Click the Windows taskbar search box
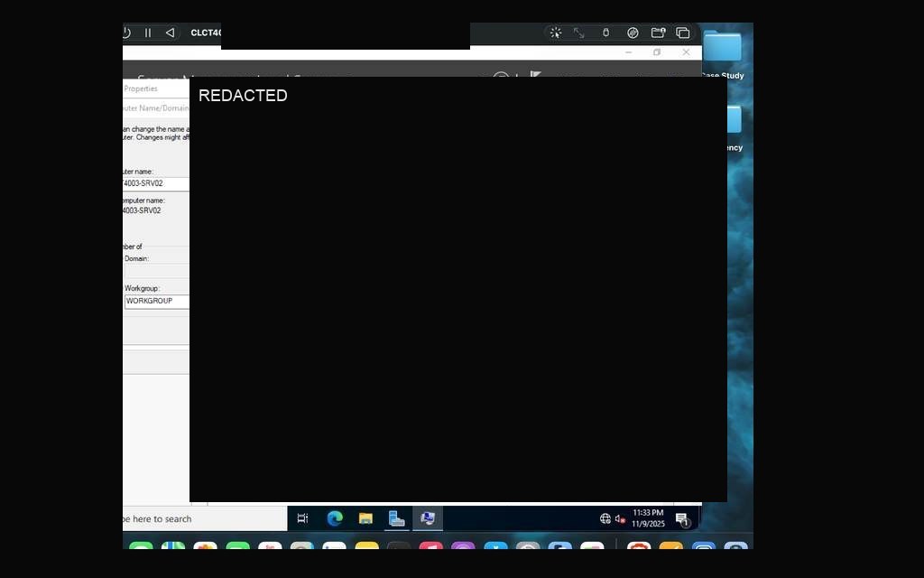Image resolution: width=924 pixels, height=578 pixels. [205, 519]
